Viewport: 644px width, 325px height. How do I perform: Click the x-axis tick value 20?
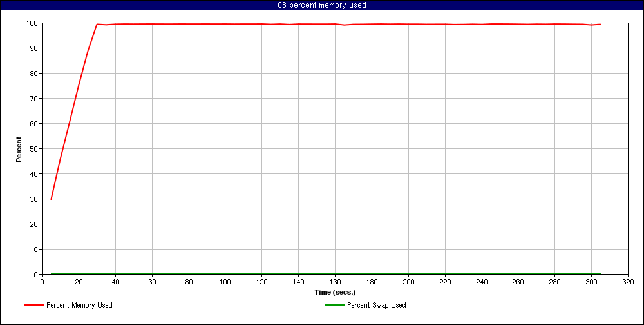[79, 282]
